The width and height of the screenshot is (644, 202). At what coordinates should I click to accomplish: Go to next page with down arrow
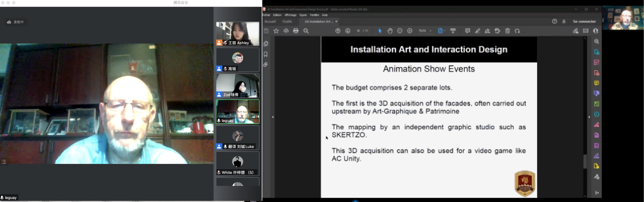click(x=347, y=31)
